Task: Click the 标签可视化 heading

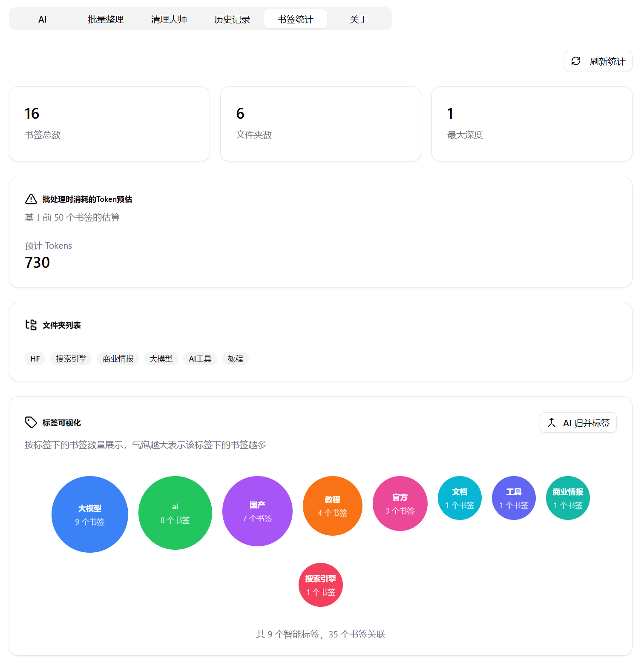Action: [62, 423]
